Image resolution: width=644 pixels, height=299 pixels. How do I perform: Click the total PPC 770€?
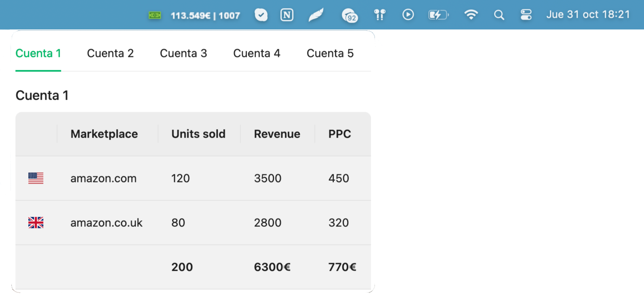342,267
